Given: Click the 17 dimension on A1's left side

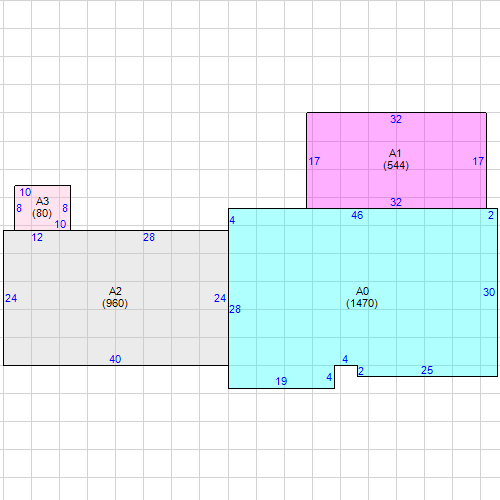Looking at the screenshot, I should pos(314,162).
